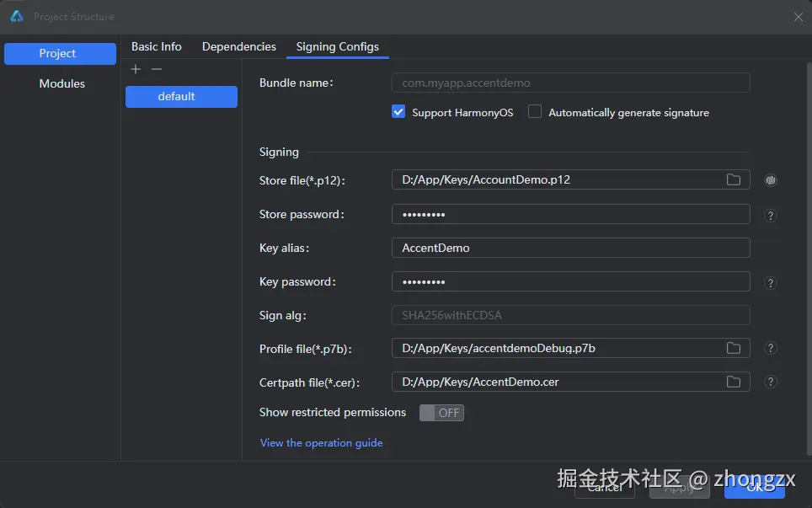Click the OK button
The height and width of the screenshot is (508, 812).
pyautogui.click(x=754, y=487)
